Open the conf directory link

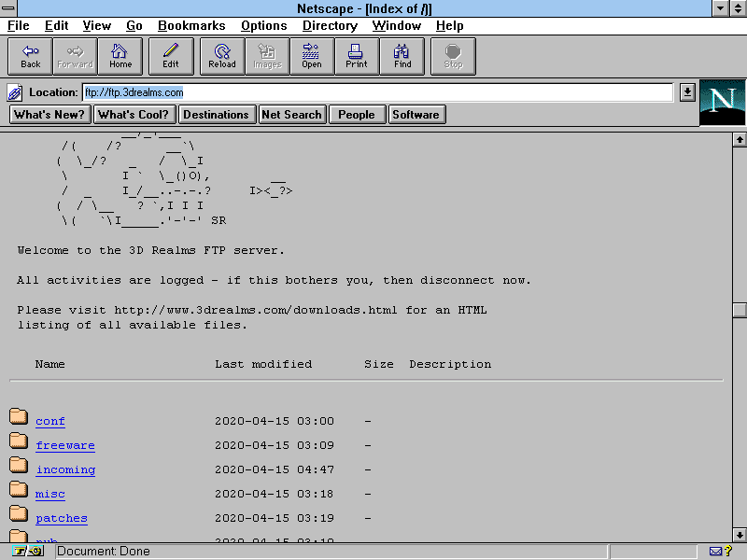click(50, 421)
